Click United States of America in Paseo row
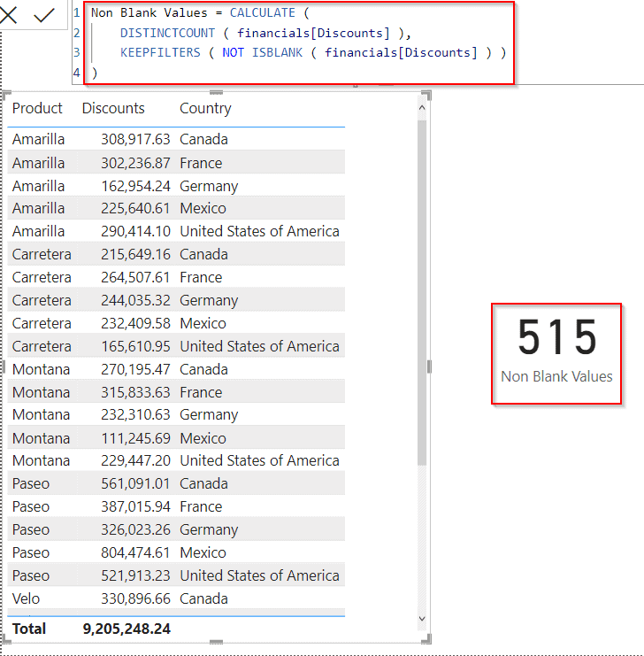This screenshot has width=644, height=656. click(x=259, y=575)
